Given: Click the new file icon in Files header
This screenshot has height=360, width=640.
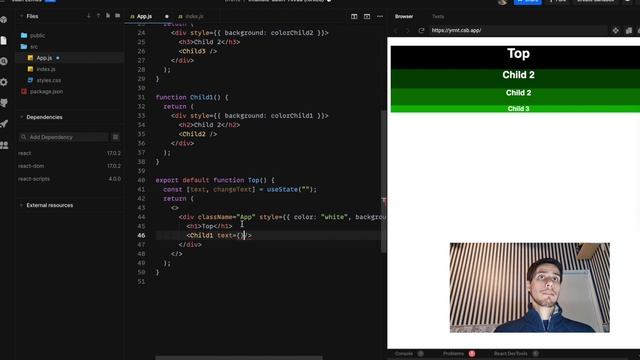Looking at the screenshot, I should (x=108, y=16).
